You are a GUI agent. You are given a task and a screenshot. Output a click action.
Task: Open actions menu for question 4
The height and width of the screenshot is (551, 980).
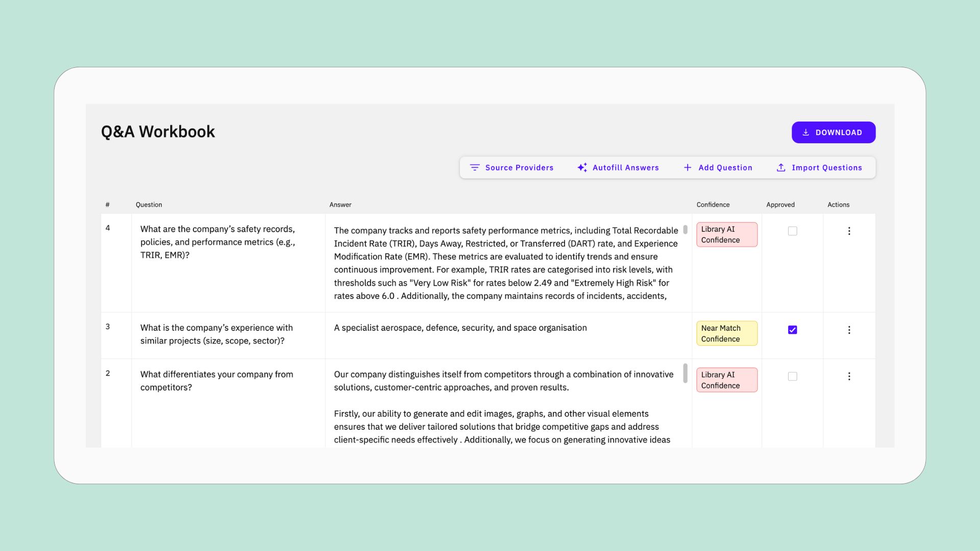click(849, 231)
